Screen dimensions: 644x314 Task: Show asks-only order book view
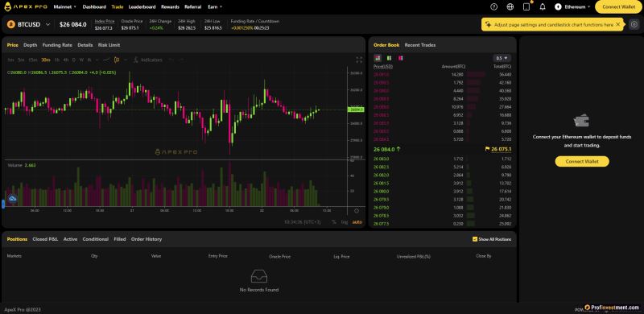point(400,58)
